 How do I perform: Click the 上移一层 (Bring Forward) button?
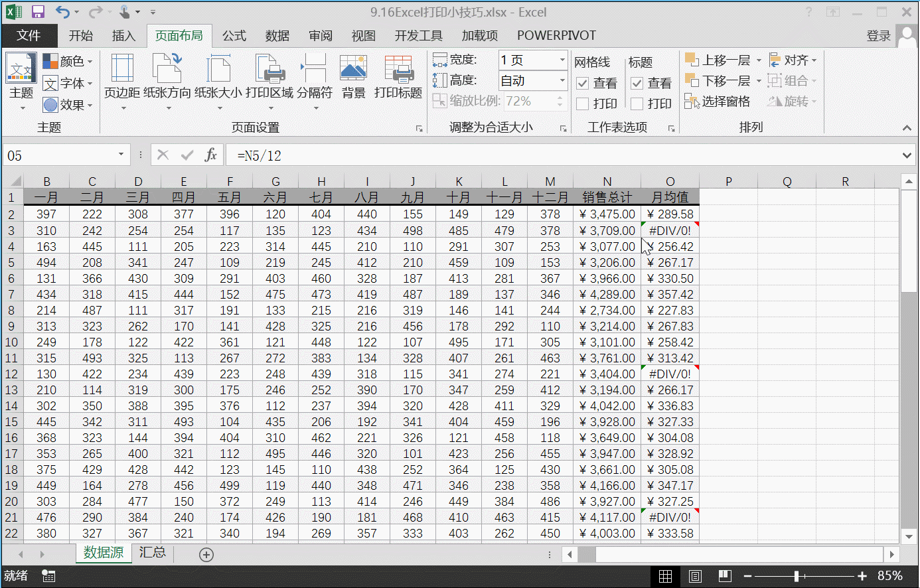720,60
